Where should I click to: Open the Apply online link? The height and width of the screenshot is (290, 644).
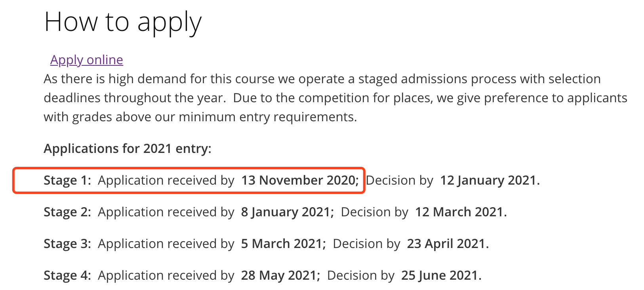[86, 60]
